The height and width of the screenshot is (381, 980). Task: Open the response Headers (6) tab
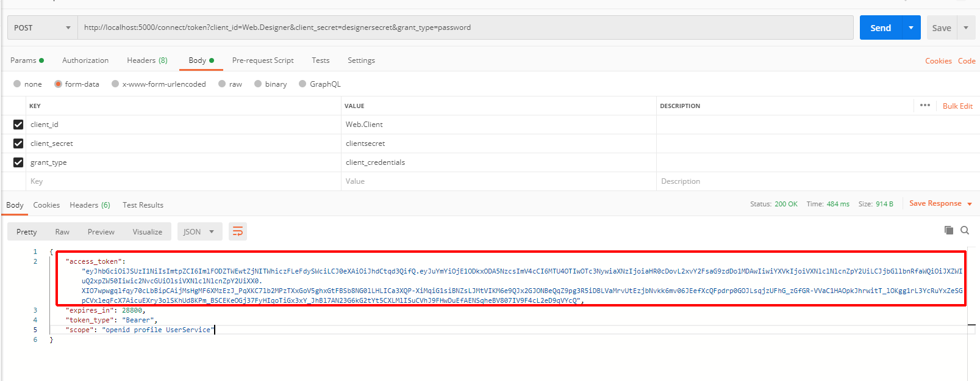click(x=90, y=205)
